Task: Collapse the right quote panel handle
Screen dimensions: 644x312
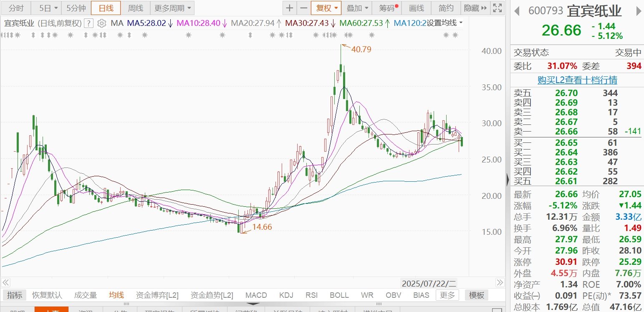Action: tap(508, 180)
